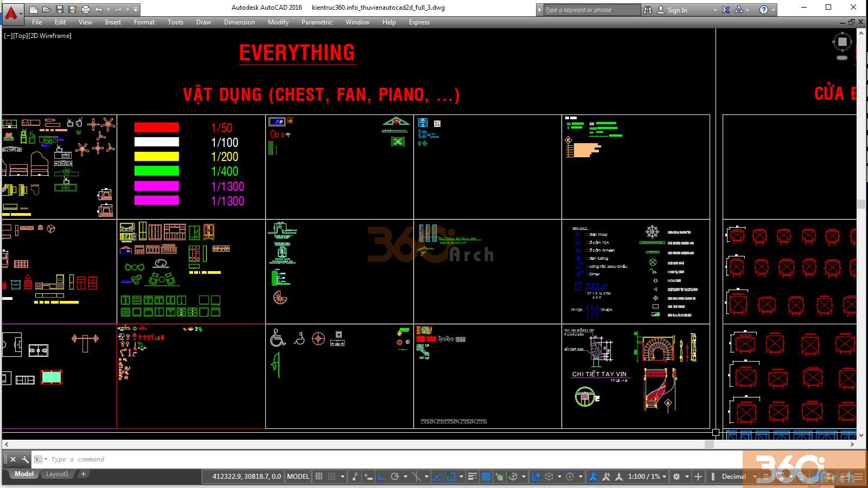Click the MODEL space button in status bar

298,477
